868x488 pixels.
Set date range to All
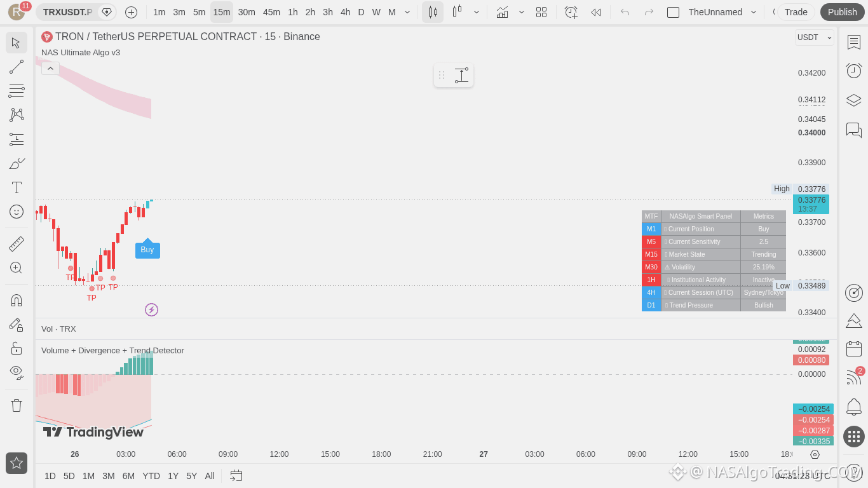[210, 476]
